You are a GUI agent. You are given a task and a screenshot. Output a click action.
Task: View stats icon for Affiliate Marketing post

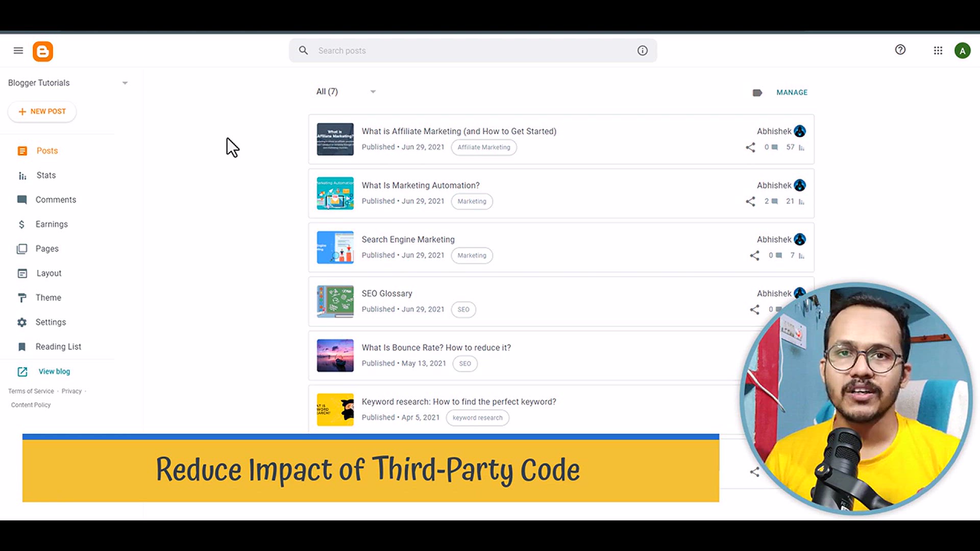(801, 147)
